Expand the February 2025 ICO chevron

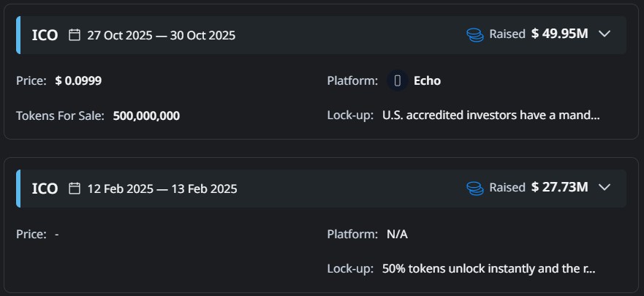tap(604, 187)
